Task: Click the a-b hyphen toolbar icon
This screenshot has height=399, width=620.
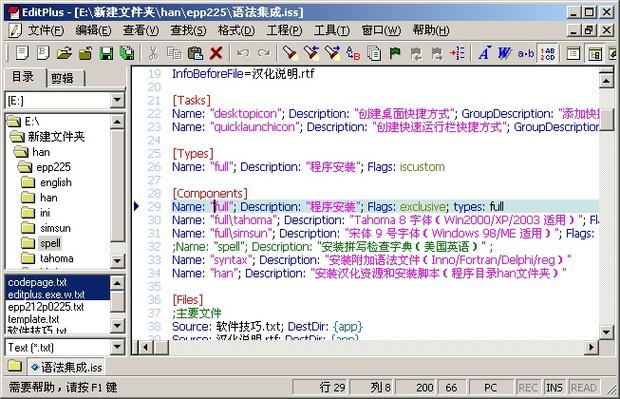Action: coord(526,53)
